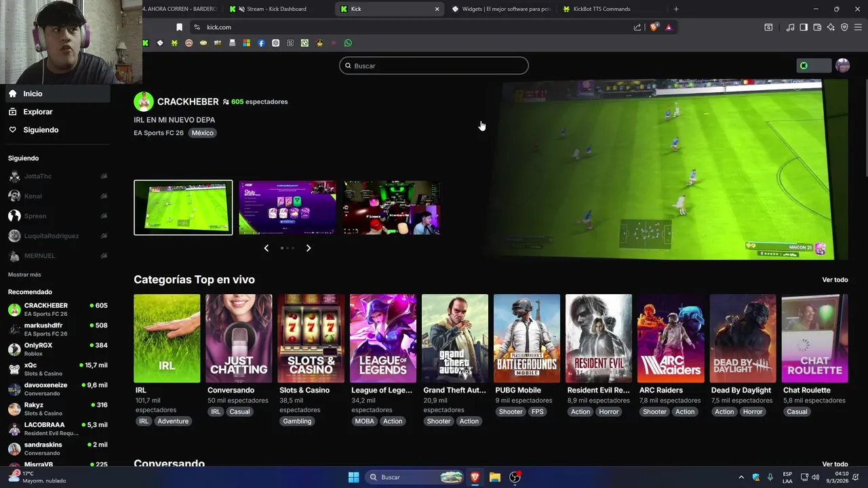Go to next carousel slide arrow
The image size is (868, 488).
pyautogui.click(x=309, y=248)
